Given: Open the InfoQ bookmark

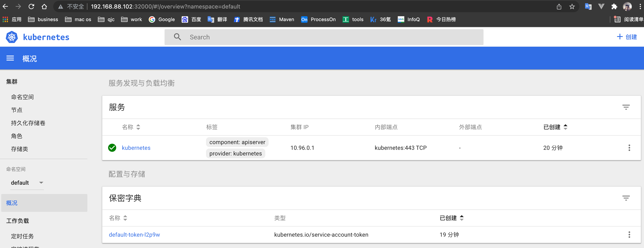Looking at the screenshot, I should (x=409, y=19).
